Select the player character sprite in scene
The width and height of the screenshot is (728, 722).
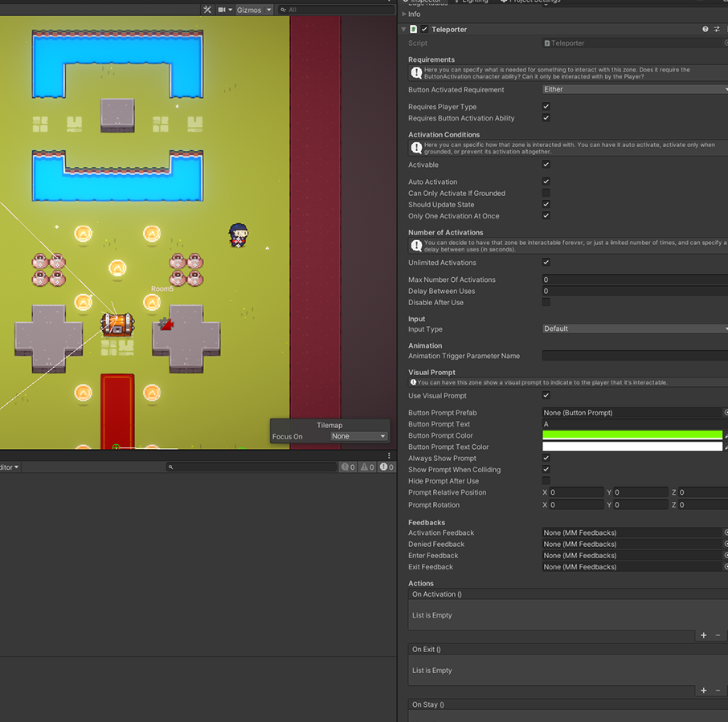[x=239, y=235]
